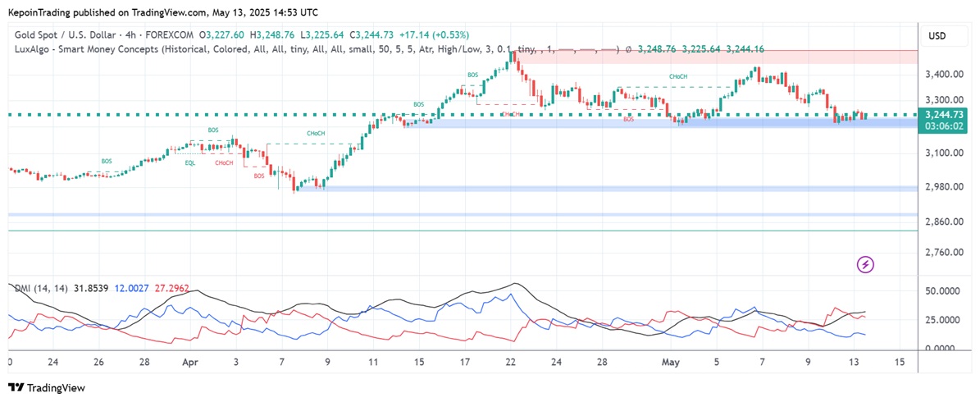Click the 03:06:02 candle countdown timer
This screenshot has height=402, width=980.
click(x=941, y=127)
